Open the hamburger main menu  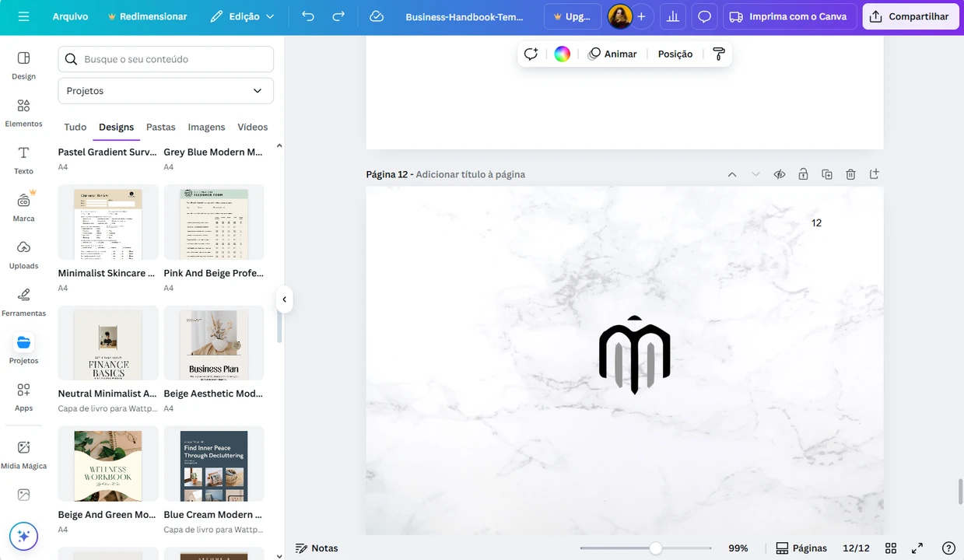23,16
